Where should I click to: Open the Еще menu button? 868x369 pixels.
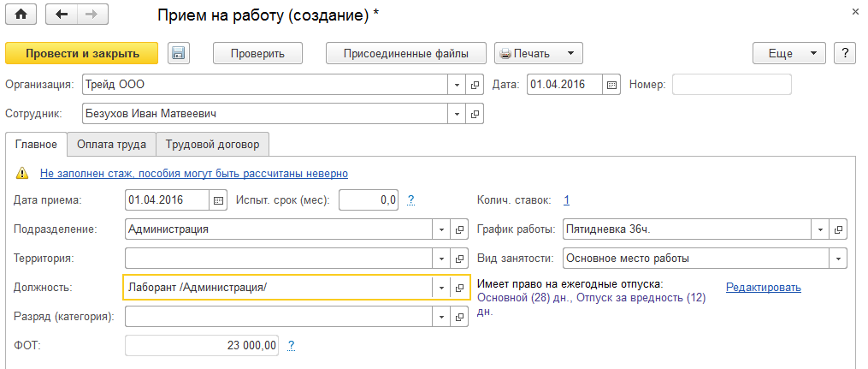(x=788, y=53)
